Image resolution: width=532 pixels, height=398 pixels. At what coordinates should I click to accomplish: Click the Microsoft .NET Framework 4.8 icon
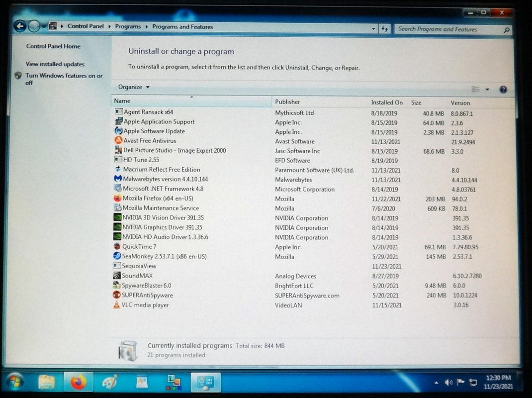(x=117, y=188)
